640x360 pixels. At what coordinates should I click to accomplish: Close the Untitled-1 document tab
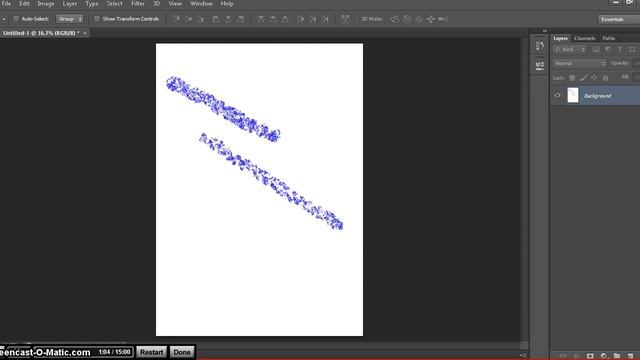(x=85, y=33)
